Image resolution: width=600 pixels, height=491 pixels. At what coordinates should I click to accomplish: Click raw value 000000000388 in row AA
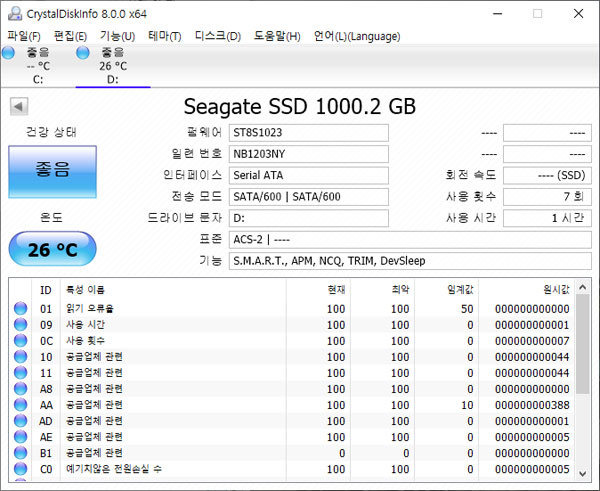coord(532,405)
